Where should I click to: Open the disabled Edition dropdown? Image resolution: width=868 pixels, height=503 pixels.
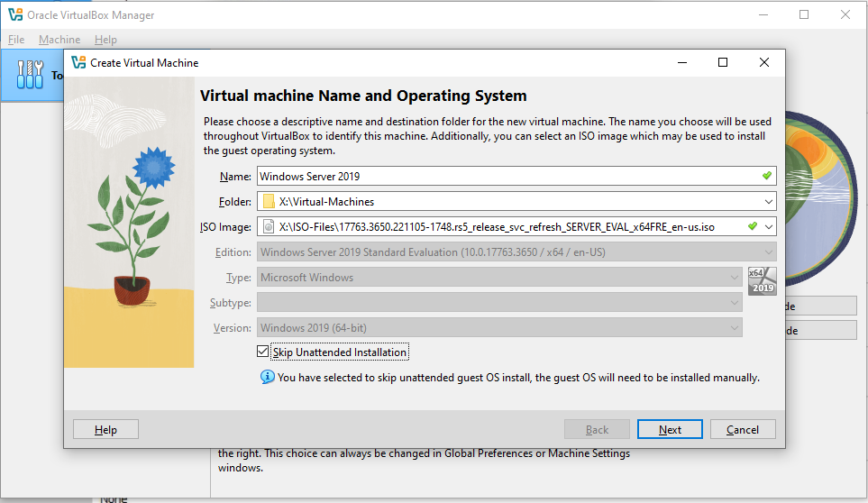point(516,252)
